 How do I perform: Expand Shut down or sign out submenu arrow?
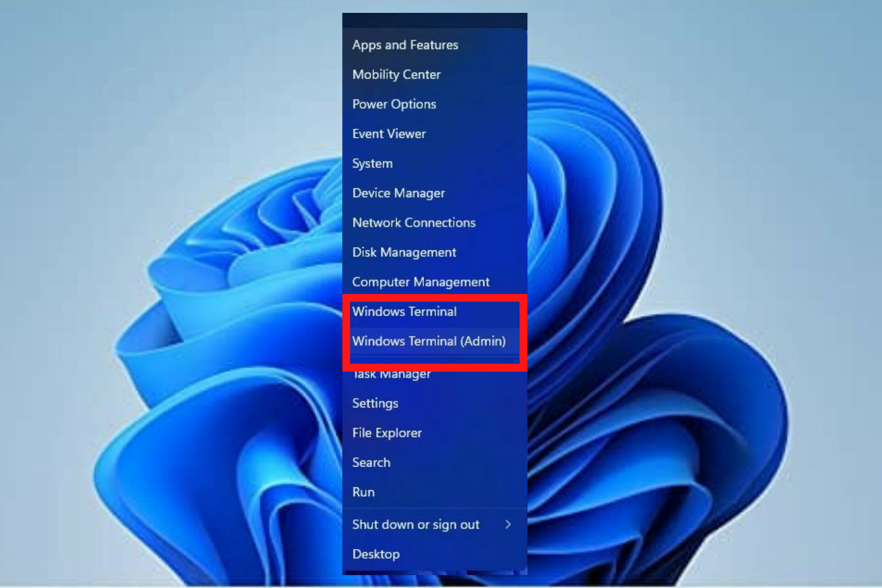[508, 524]
